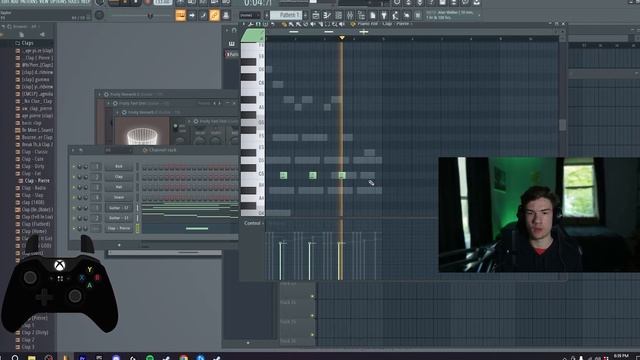
Task: Open the Channel rack menu arrow
Action: pyautogui.click(x=73, y=150)
